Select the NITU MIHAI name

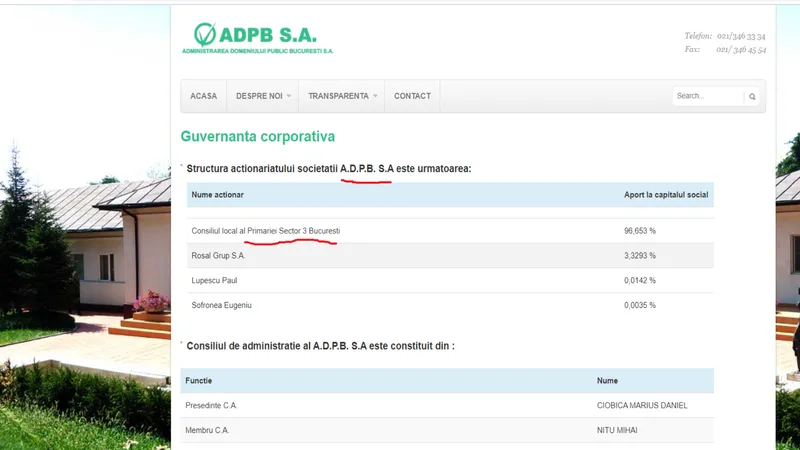[617, 430]
